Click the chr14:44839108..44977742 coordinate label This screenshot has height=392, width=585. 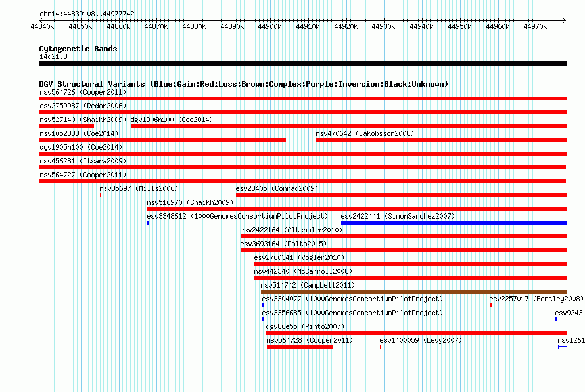pos(87,14)
